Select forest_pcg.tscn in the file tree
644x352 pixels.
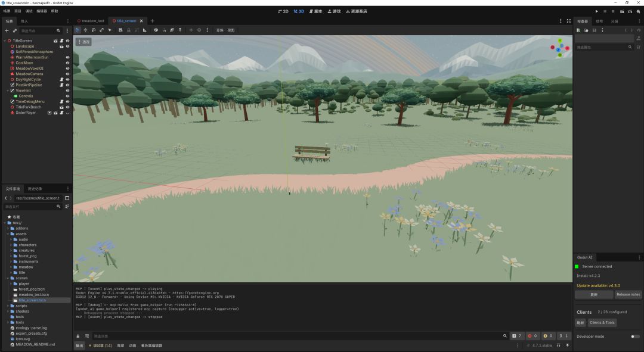click(x=32, y=289)
